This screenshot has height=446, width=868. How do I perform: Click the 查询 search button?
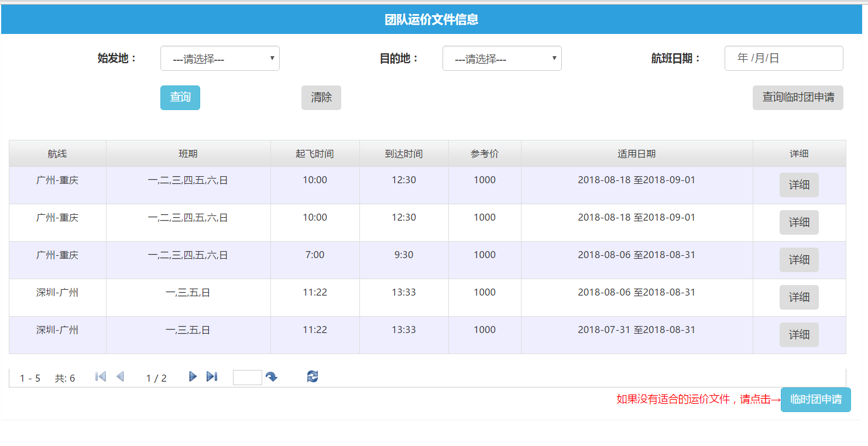(180, 98)
